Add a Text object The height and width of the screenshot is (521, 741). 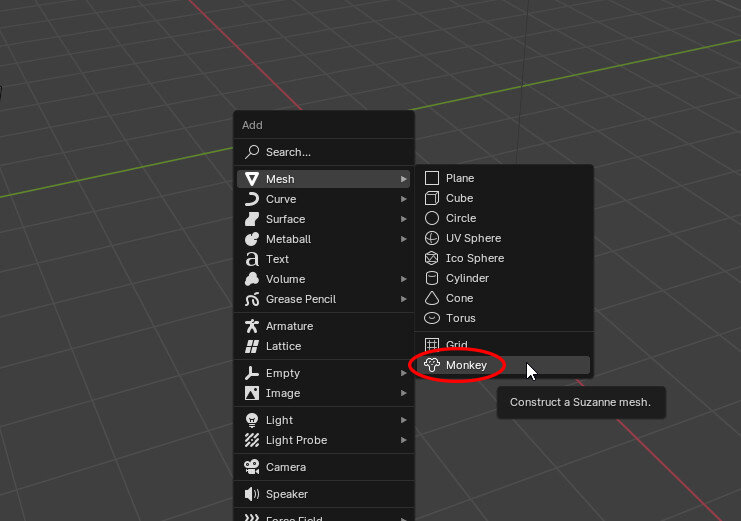tap(324, 259)
